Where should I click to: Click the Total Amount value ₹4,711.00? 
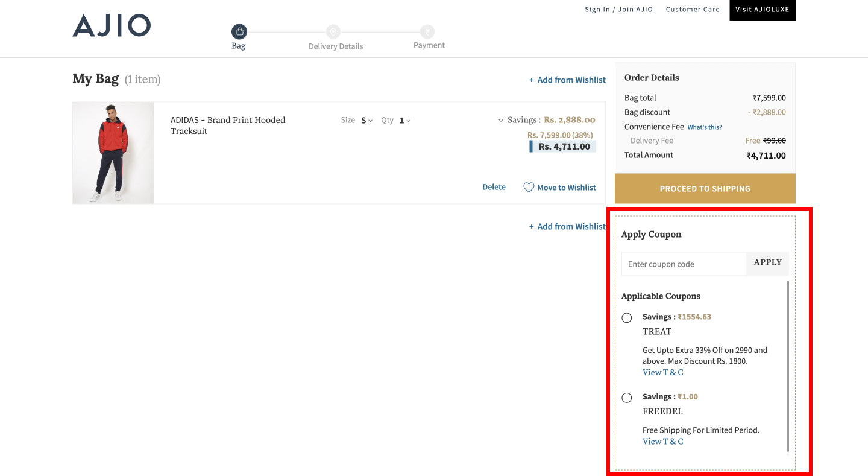[766, 156]
